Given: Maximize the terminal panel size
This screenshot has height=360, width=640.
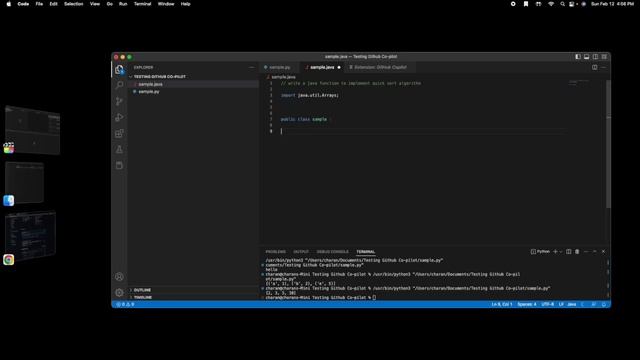Looking at the screenshot, I should (595, 252).
